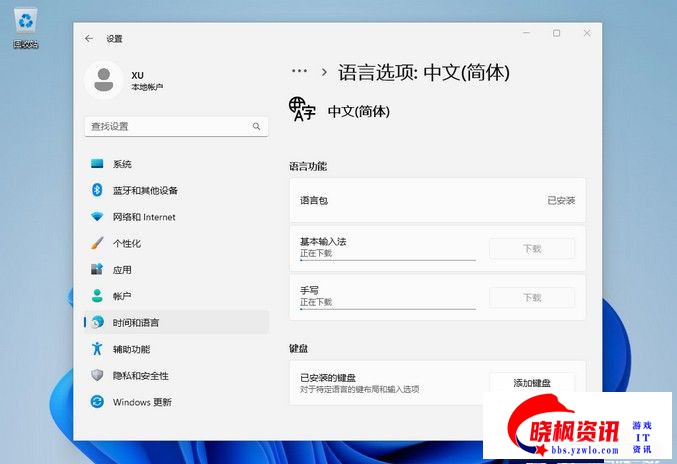Select the 网络和 Internet wifi icon

pos(97,217)
